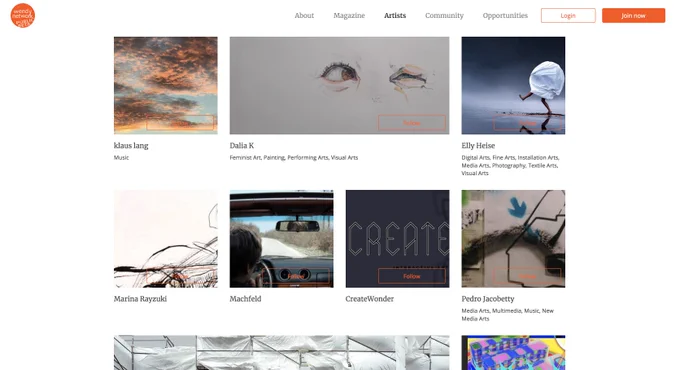Click Dalia K's Feminist Art tags line

(x=294, y=157)
